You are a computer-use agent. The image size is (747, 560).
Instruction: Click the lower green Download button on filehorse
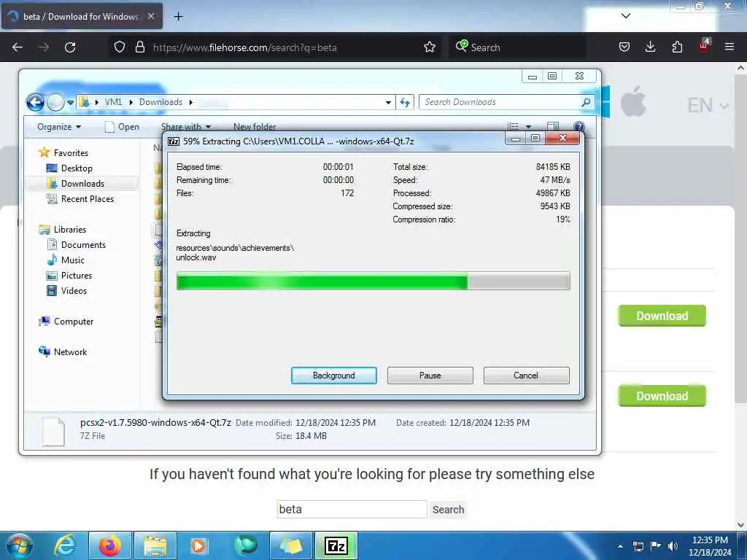662,396
